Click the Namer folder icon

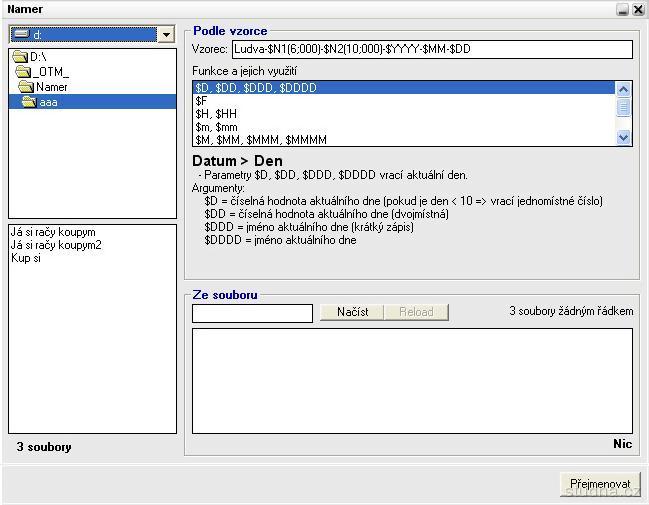(x=27, y=87)
